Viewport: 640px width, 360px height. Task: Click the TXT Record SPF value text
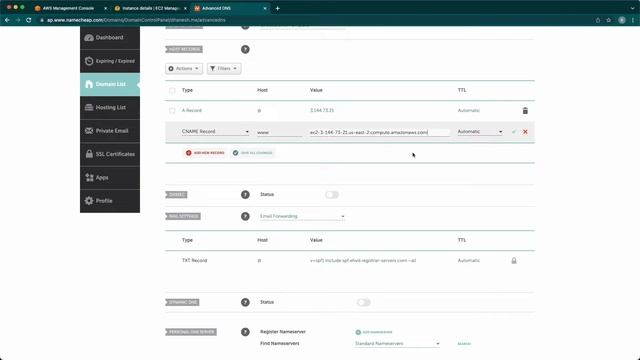363,260
